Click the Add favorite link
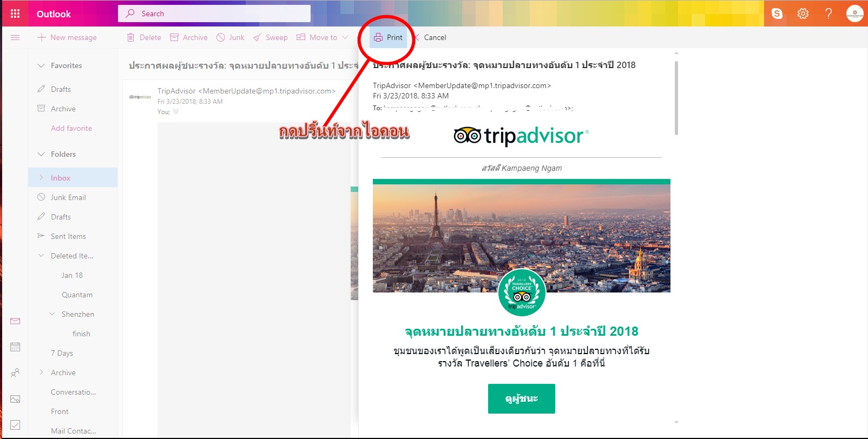The image size is (868, 439). [71, 128]
